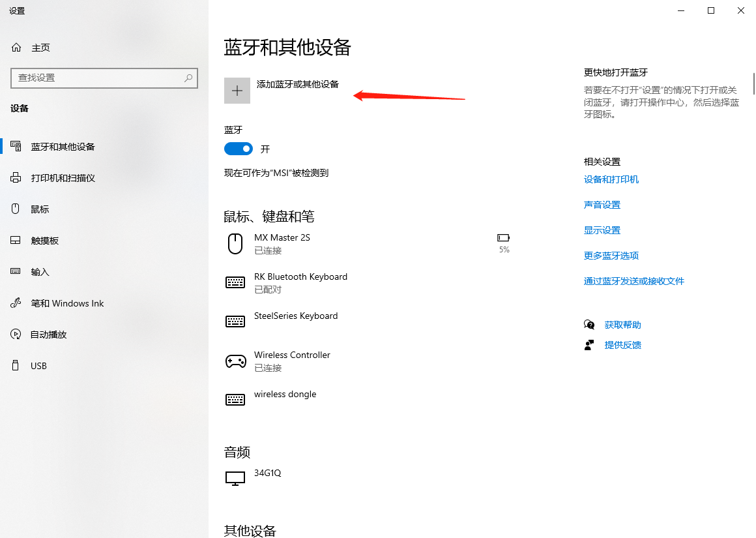Click the 提供反馈 option
Screen dimensions: 756x538
622,344
